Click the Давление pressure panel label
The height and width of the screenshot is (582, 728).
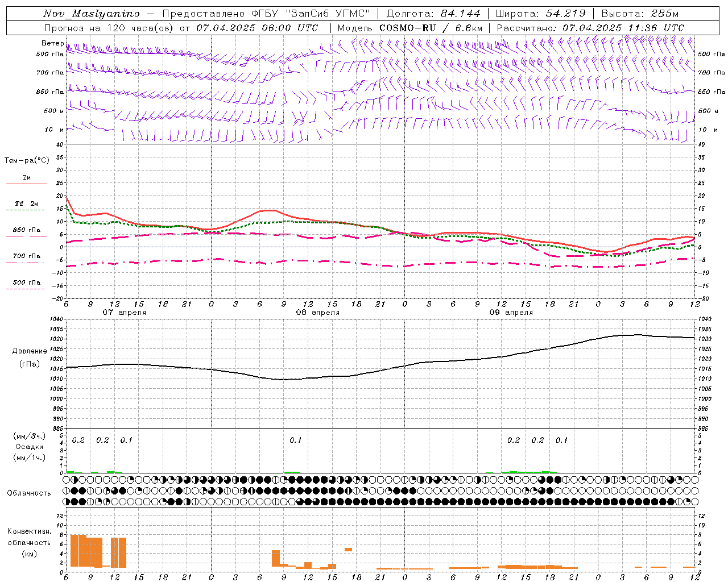[30, 351]
